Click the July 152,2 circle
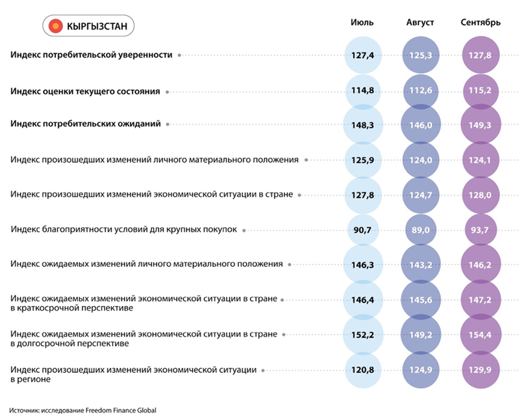Viewport: 525px width, 420px height. (x=363, y=335)
